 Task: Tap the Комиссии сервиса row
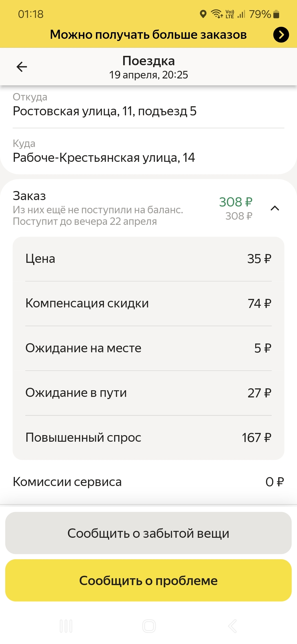tap(148, 482)
